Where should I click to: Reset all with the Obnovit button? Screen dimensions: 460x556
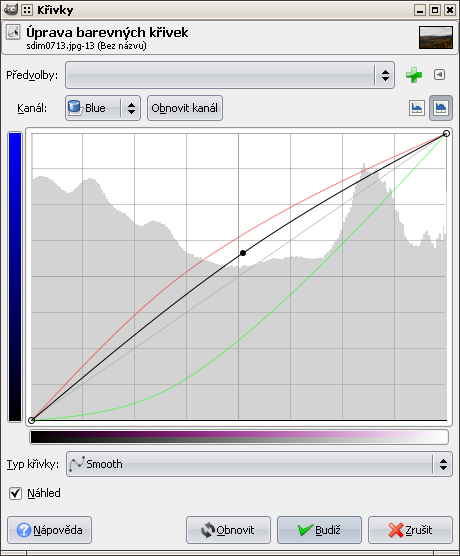(228, 530)
